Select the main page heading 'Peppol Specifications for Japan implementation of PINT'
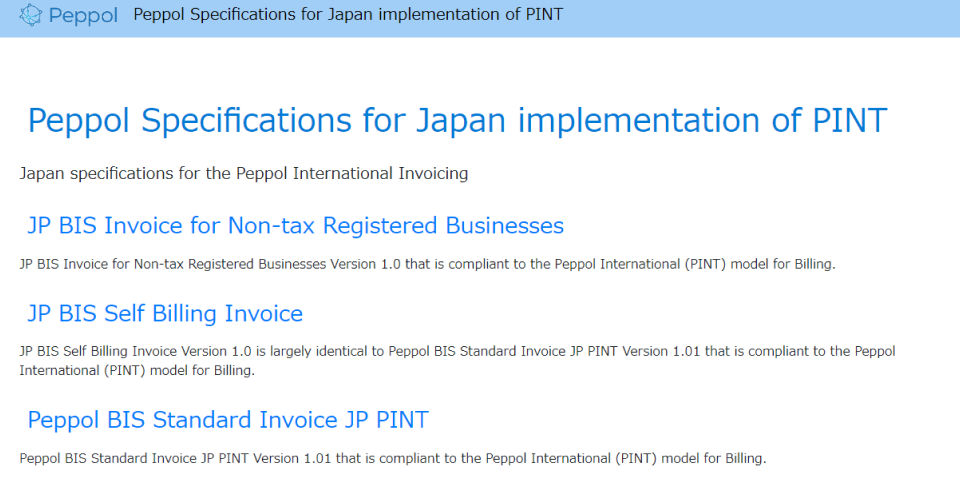Screen dimensions: 960x504 457,120
